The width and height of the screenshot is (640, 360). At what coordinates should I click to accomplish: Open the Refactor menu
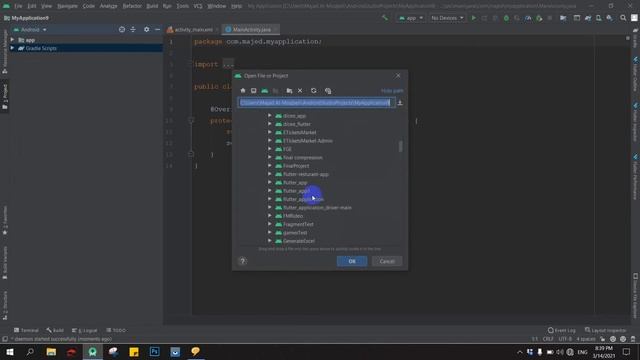click(x=132, y=6)
